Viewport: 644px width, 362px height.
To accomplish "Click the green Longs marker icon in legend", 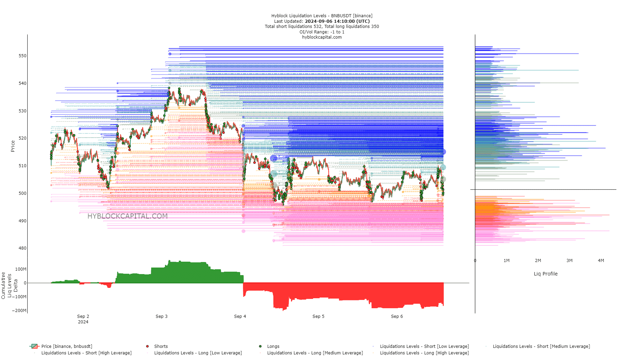I will pyautogui.click(x=260, y=346).
